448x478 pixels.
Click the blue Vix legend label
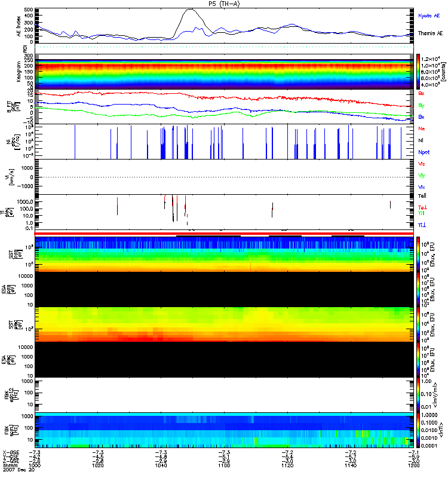click(422, 188)
